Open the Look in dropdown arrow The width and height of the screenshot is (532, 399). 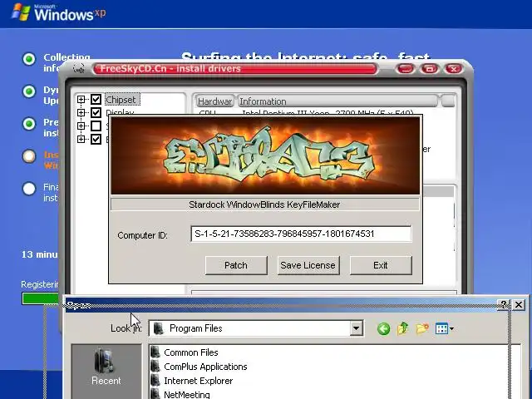click(x=356, y=328)
